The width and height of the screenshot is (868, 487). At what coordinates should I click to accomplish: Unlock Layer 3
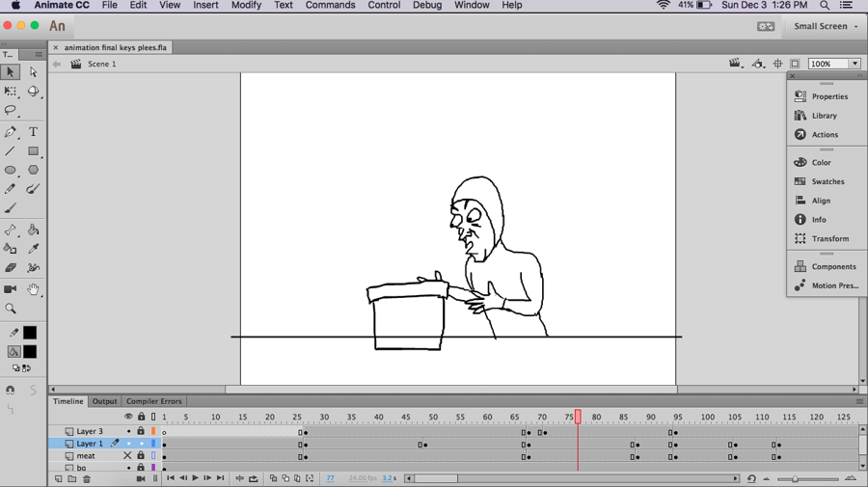tap(141, 430)
